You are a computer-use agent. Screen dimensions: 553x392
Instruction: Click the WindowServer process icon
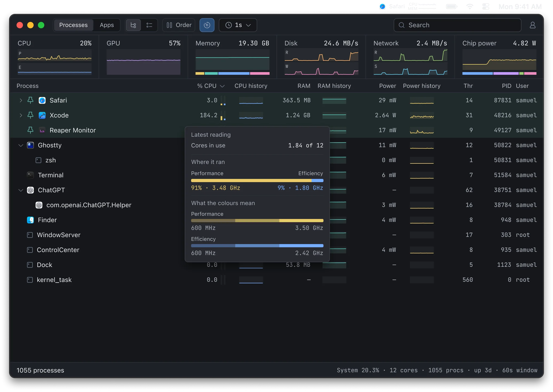[30, 235]
